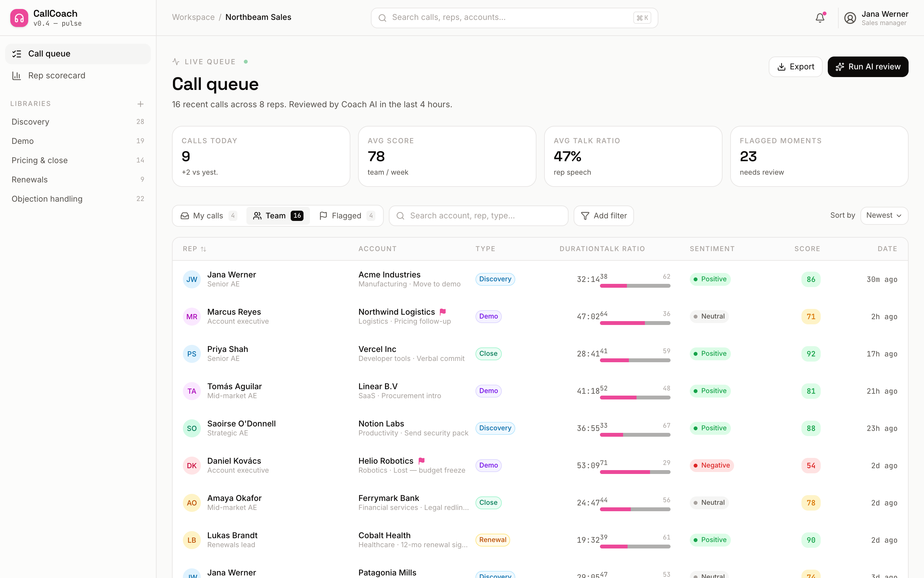Click the Linear B.V account name
924x578 pixels.
pos(378,387)
